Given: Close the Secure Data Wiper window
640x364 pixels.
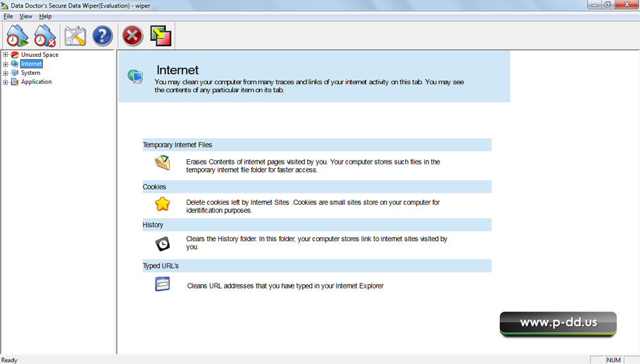Looking at the screenshot, I should [x=627, y=5].
